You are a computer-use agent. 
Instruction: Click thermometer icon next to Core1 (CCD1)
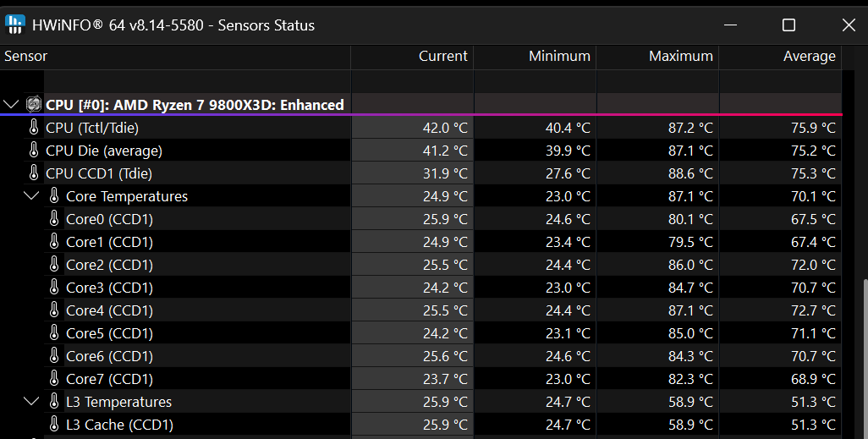(x=54, y=241)
